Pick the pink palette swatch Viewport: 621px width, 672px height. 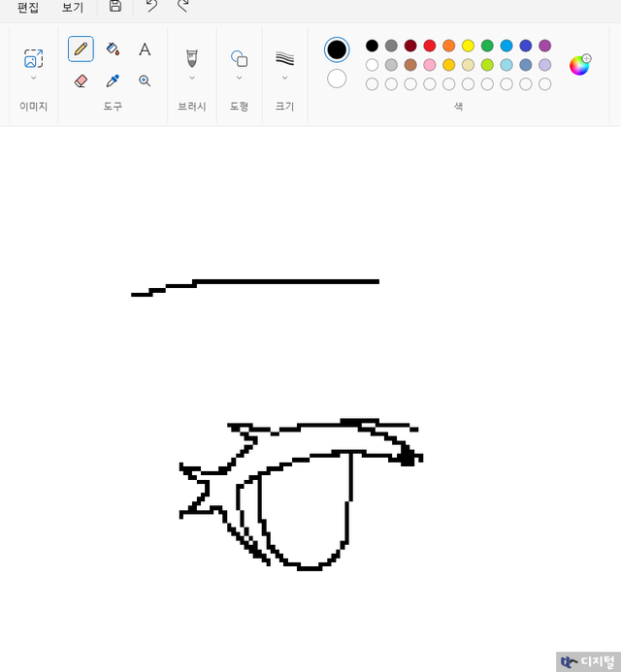click(x=429, y=65)
